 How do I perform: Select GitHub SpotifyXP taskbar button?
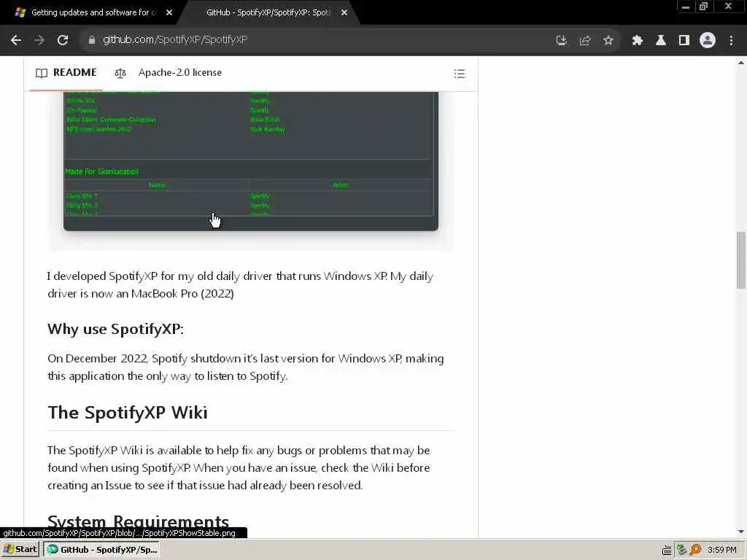[102, 550]
